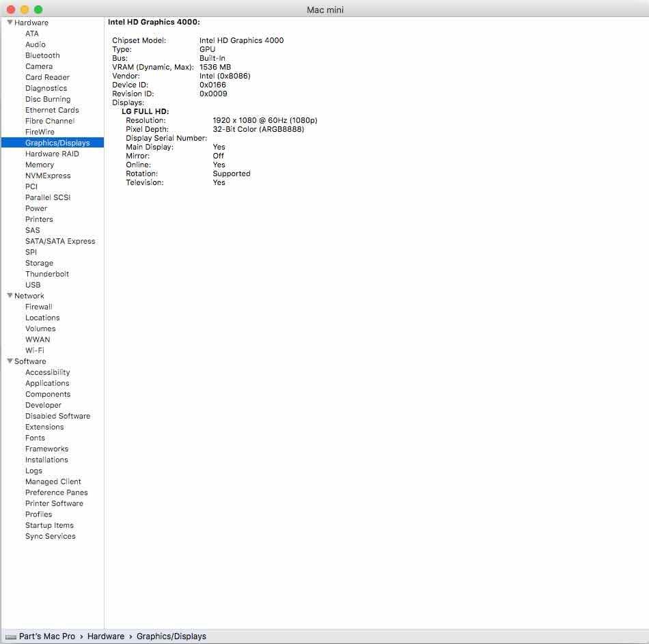The width and height of the screenshot is (649, 644).
Task: Click the computer icon in path bar
Action: point(11,636)
